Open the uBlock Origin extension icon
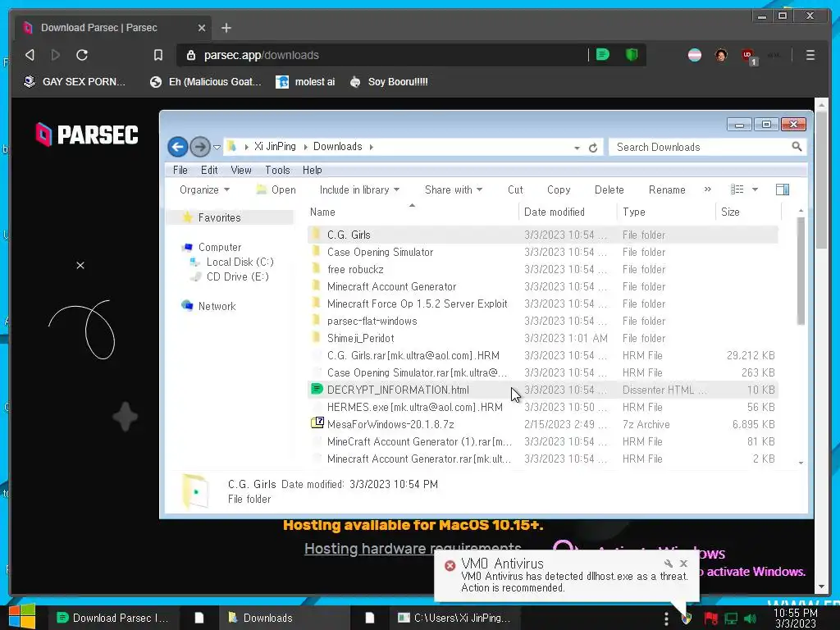 tap(748, 56)
